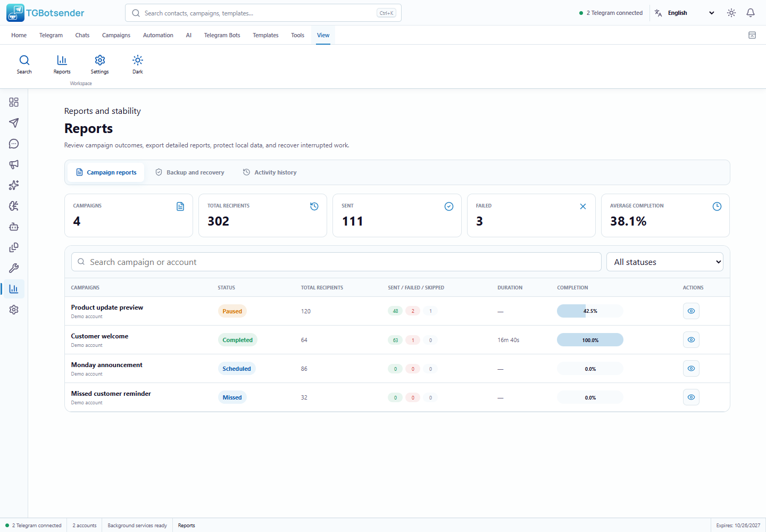The height and width of the screenshot is (532, 766).
Task: Switch to the Campaign reports tab
Action: click(106, 172)
